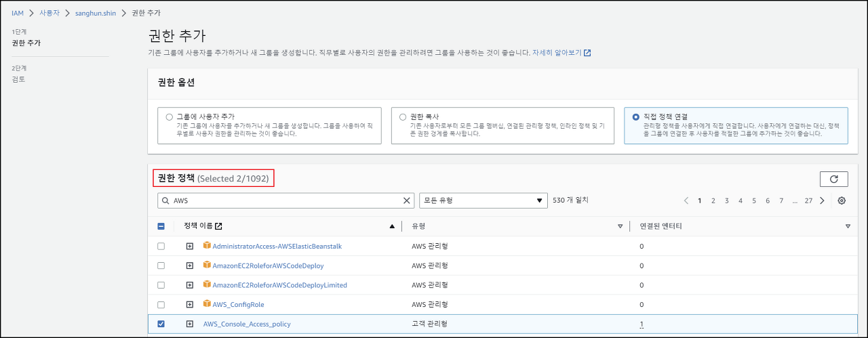
Task: Check AmazonEC2RoleforAWSCodeDeploy policy checkbox
Action: (161, 266)
